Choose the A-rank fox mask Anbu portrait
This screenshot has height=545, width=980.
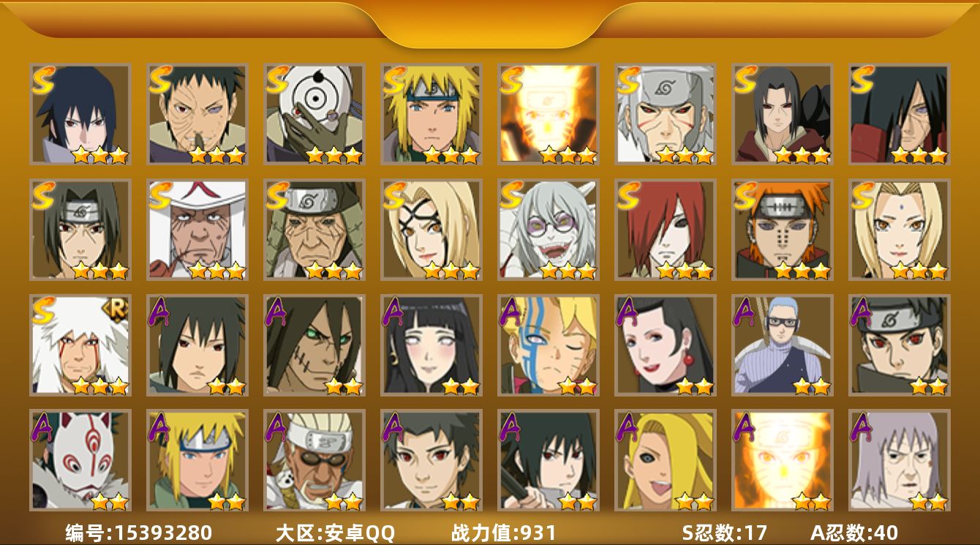[80, 460]
